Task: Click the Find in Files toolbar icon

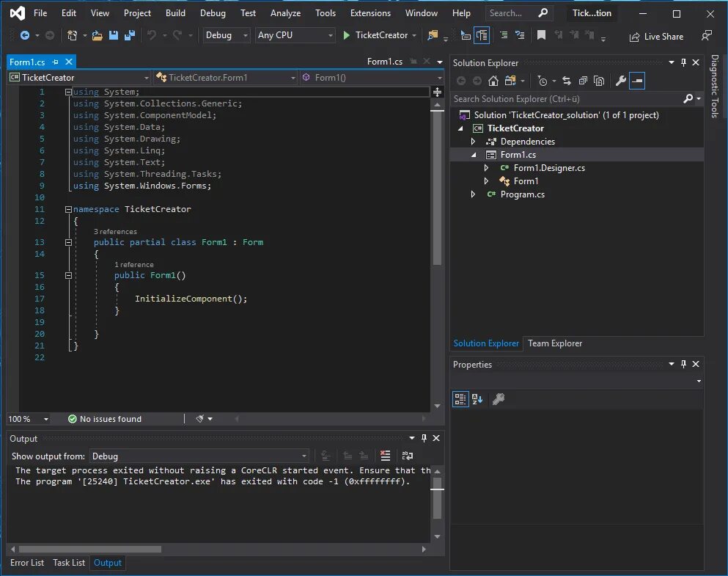Action: (433, 35)
